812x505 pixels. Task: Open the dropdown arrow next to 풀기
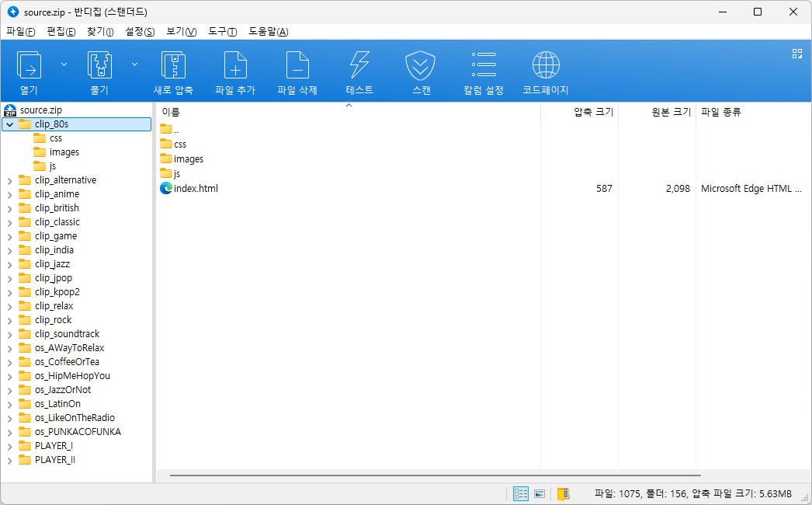point(134,64)
